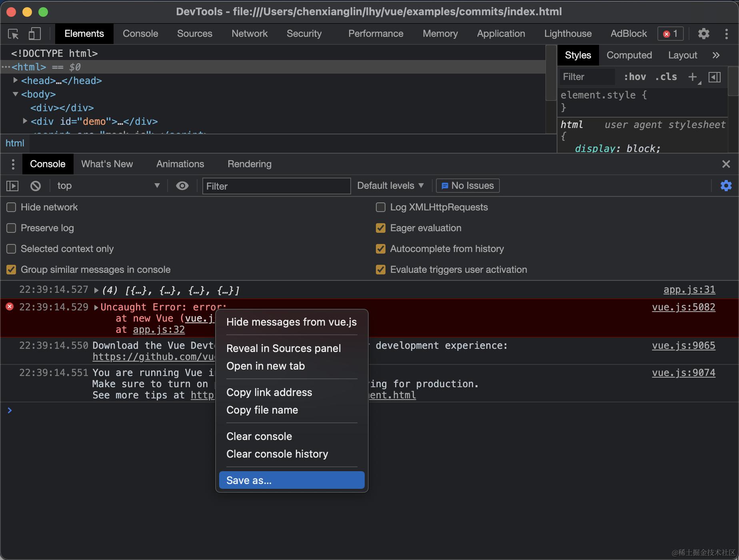Switch to the Sources panel tab

coord(195,34)
